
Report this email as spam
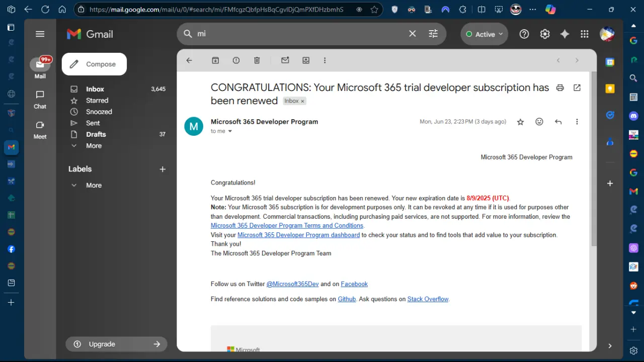coord(236,60)
